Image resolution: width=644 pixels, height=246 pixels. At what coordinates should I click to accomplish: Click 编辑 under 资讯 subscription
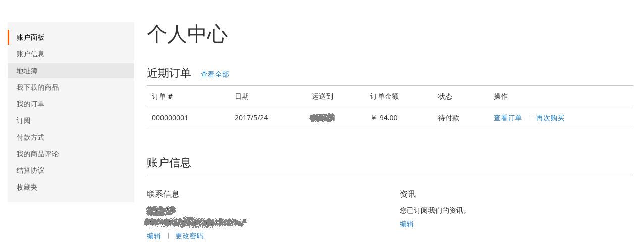coord(407,224)
